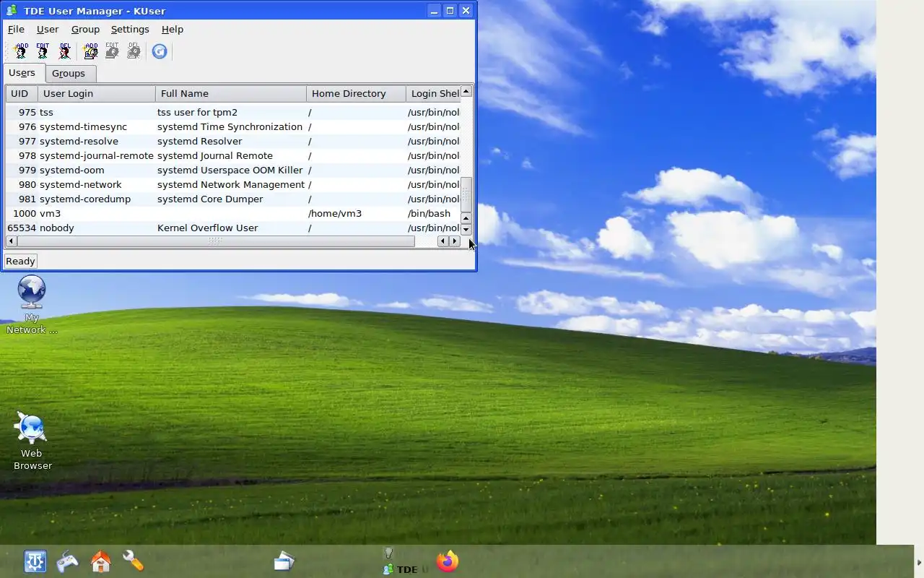Sort by the User Login column header
Screen dimensions: 924x578
(x=97, y=94)
